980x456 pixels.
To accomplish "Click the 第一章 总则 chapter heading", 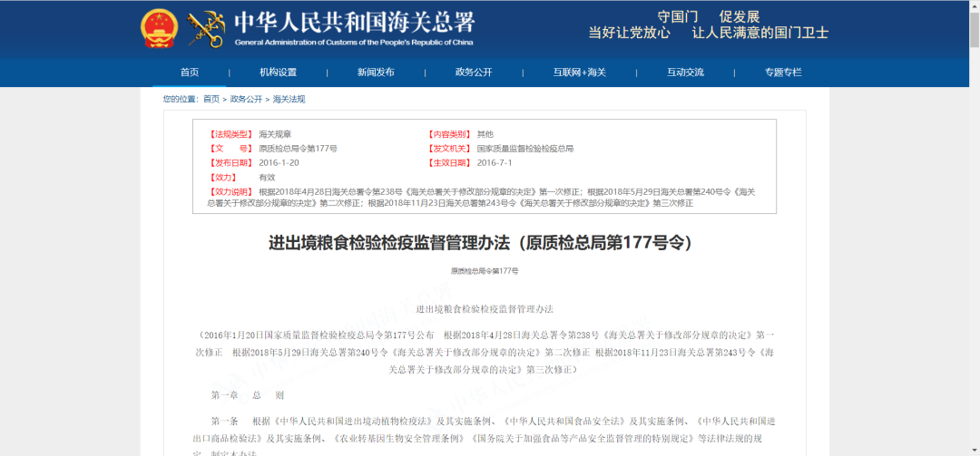I will click(248, 395).
